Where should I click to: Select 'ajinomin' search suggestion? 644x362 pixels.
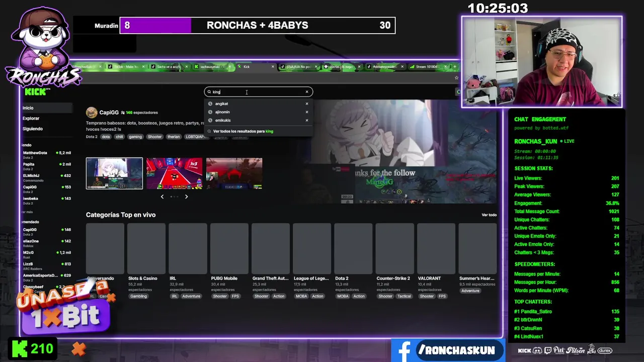click(259, 112)
